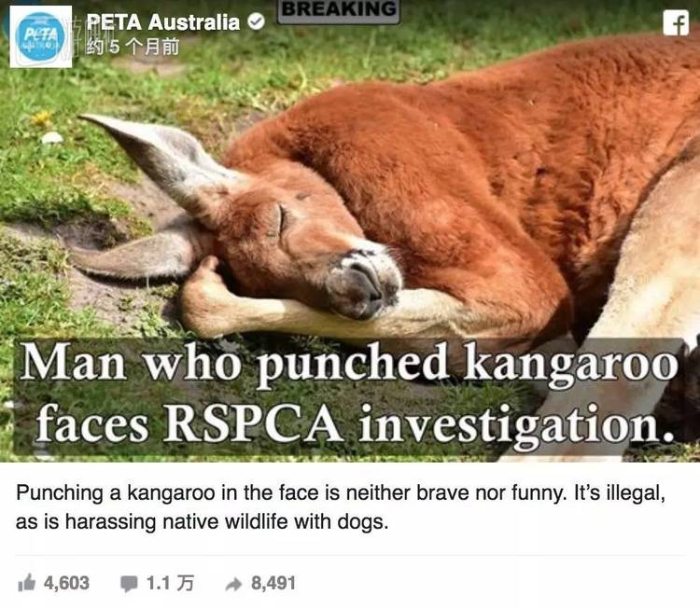700x609 pixels.
Task: Click the comment bubble icon
Action: point(129,584)
